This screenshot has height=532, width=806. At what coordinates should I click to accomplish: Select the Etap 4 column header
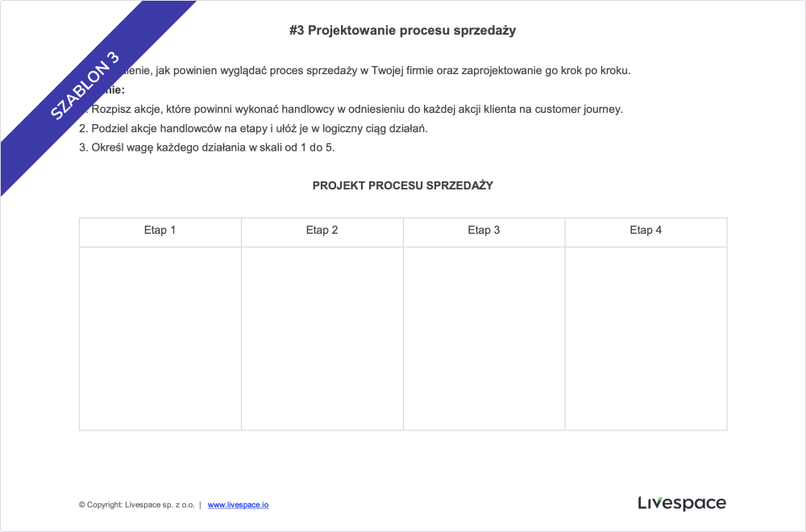646,231
